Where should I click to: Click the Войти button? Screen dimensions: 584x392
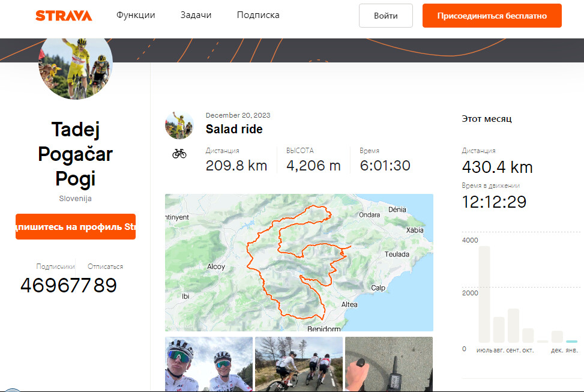tap(386, 16)
